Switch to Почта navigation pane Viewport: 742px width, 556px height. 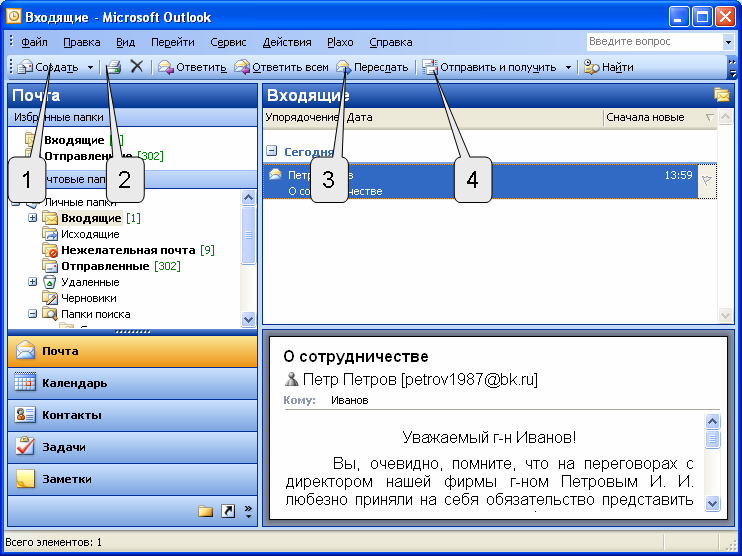click(132, 351)
